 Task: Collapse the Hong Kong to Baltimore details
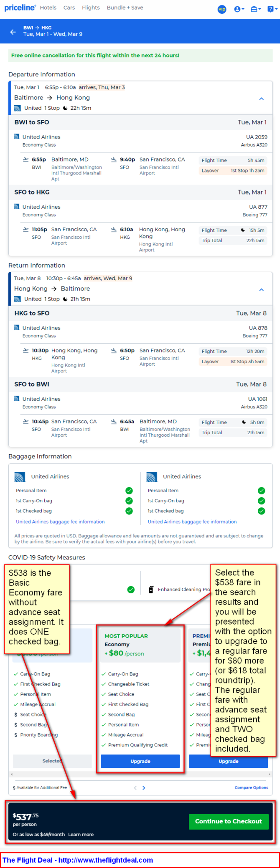click(x=262, y=290)
